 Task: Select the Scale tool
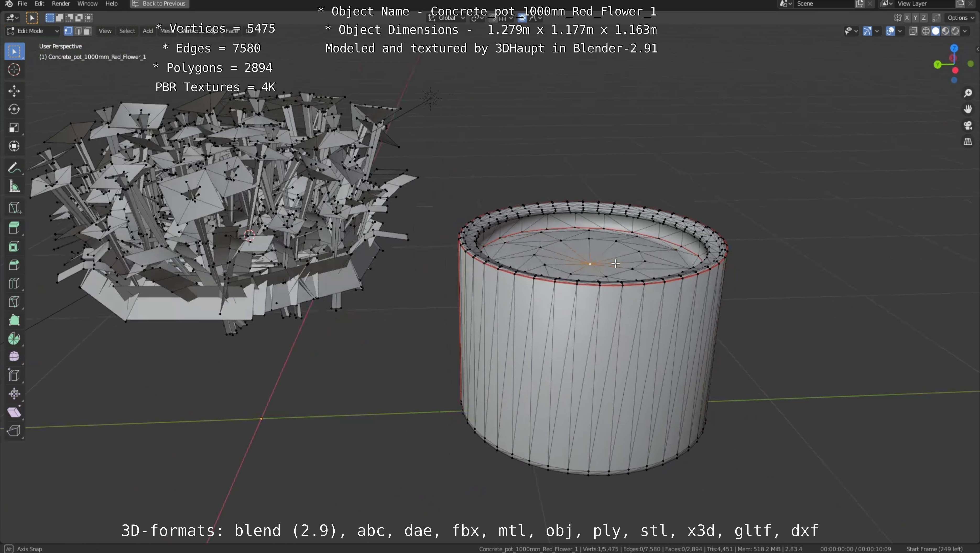(14, 127)
